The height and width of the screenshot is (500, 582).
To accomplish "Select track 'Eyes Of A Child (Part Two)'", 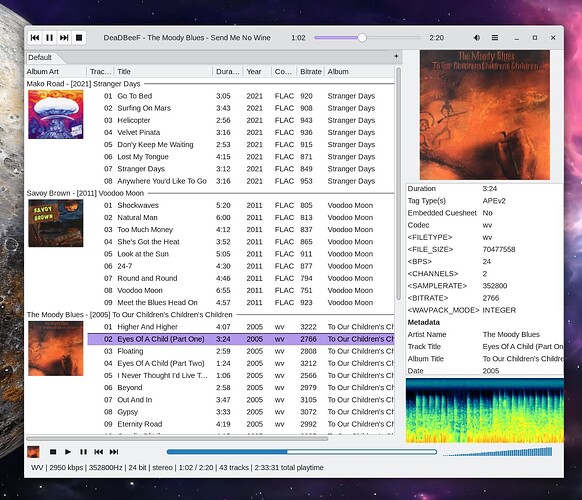I will tap(241, 363).
